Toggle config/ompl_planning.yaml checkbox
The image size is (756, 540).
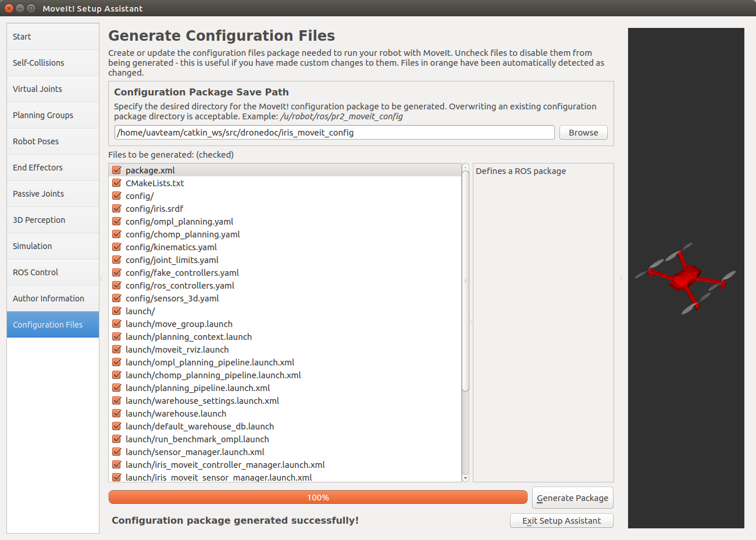coord(116,222)
